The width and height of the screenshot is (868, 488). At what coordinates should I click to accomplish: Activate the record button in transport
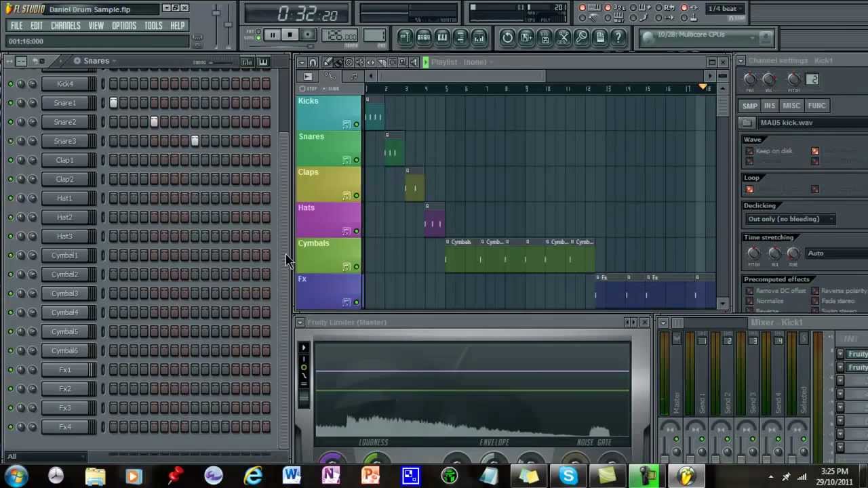coord(307,35)
